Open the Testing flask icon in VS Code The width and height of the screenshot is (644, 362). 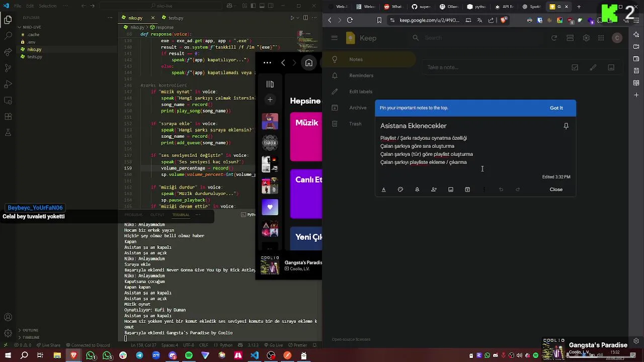[8, 133]
